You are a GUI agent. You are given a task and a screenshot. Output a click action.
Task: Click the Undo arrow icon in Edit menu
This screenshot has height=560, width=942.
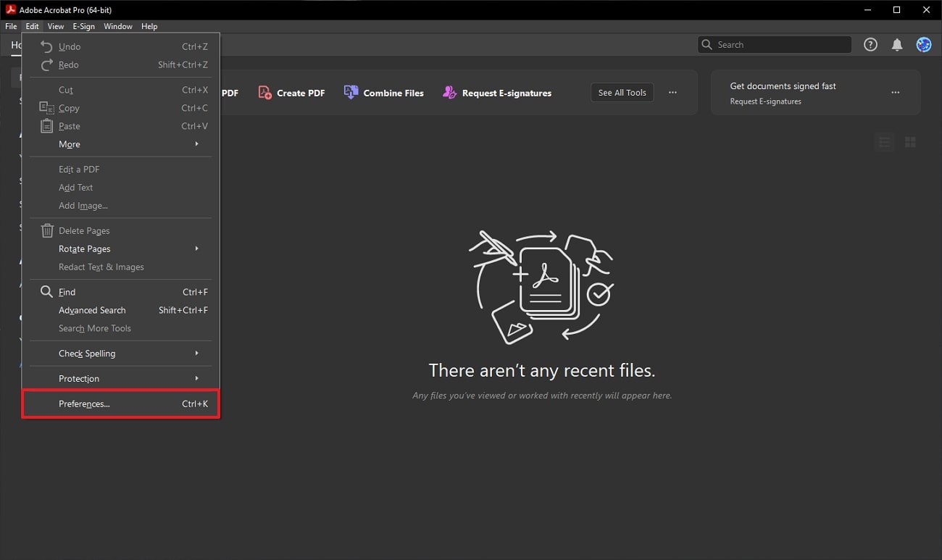click(46, 46)
